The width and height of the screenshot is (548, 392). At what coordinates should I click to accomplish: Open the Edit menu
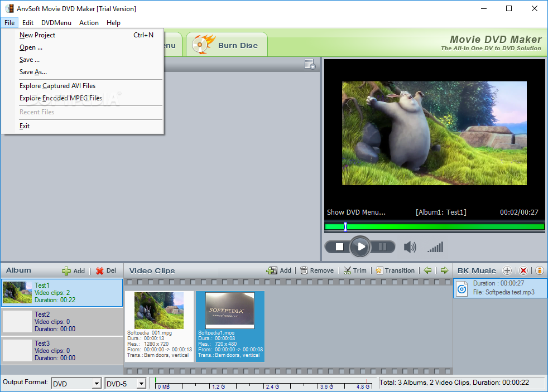coord(27,23)
